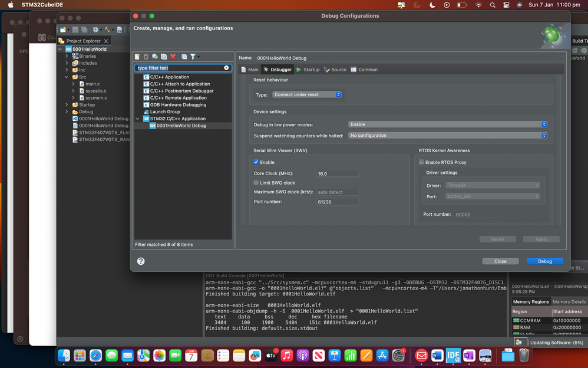Switch to Memory Regions tab in Build Analyzer
The image size is (588, 368).
531,302
